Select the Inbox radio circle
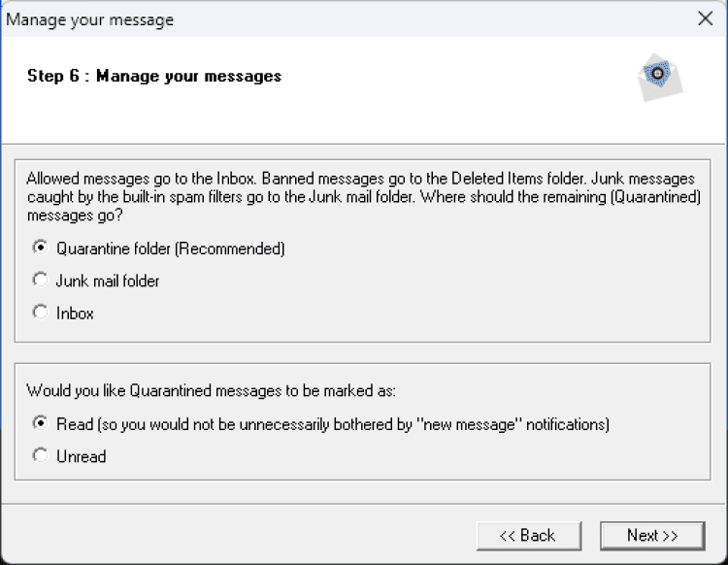This screenshot has height=565, width=728. tap(40, 313)
